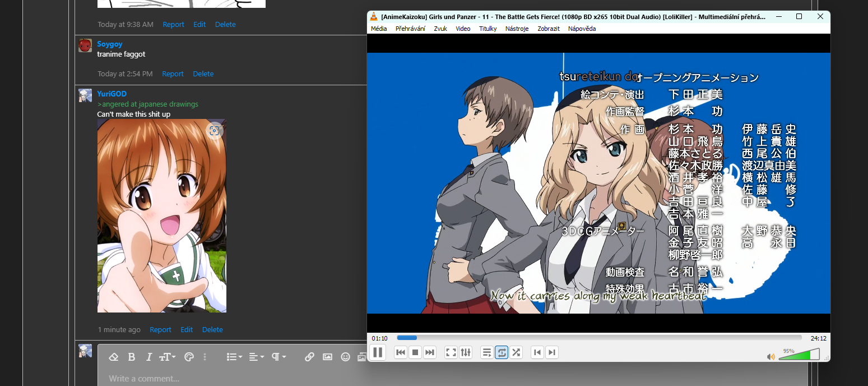Open the smilies emoji picker
868x386 pixels.
click(x=346, y=357)
